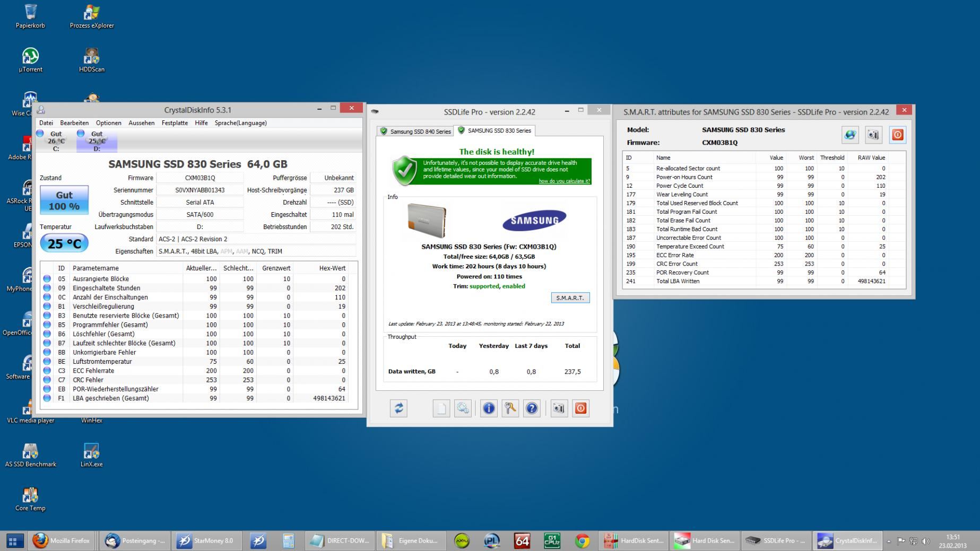Show hidden tray icons arrow
The image size is (980, 551).
[x=889, y=541]
